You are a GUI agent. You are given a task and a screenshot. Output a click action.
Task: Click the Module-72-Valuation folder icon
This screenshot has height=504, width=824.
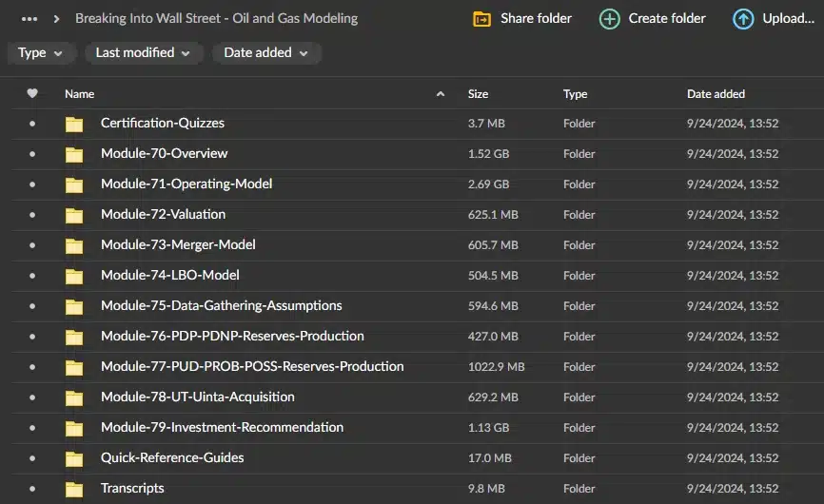(x=74, y=215)
